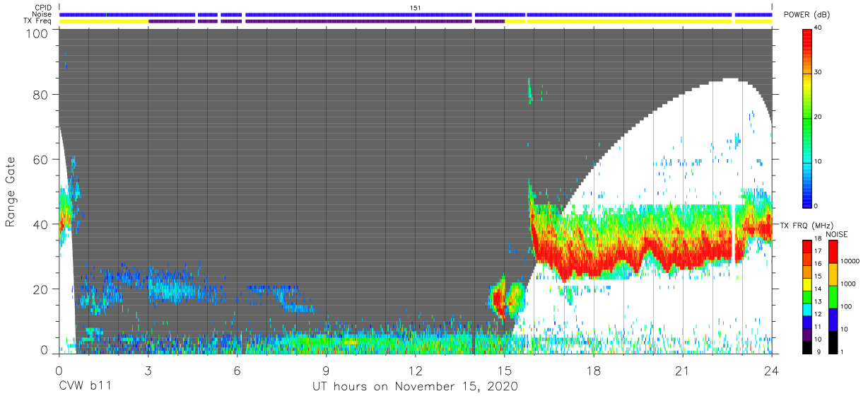868x401 pixels.
Task: Click x-axis hour tick '3'
Action: tap(148, 371)
